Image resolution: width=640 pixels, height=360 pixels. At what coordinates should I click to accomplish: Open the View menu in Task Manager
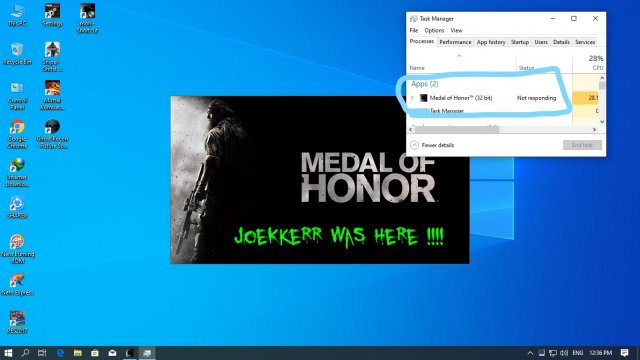456,31
